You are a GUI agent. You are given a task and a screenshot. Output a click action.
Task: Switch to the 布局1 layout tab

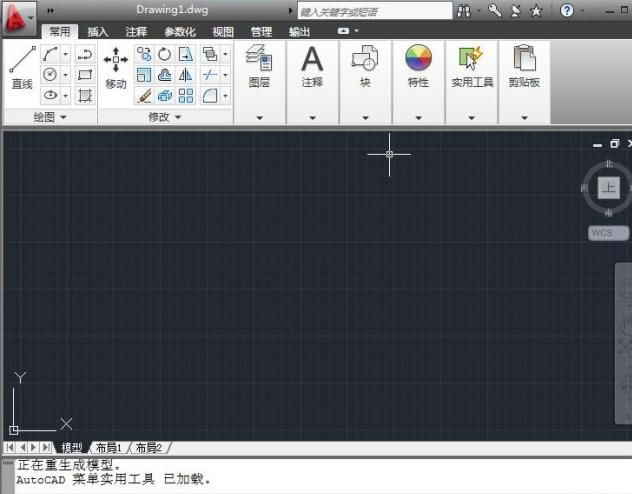tap(109, 448)
